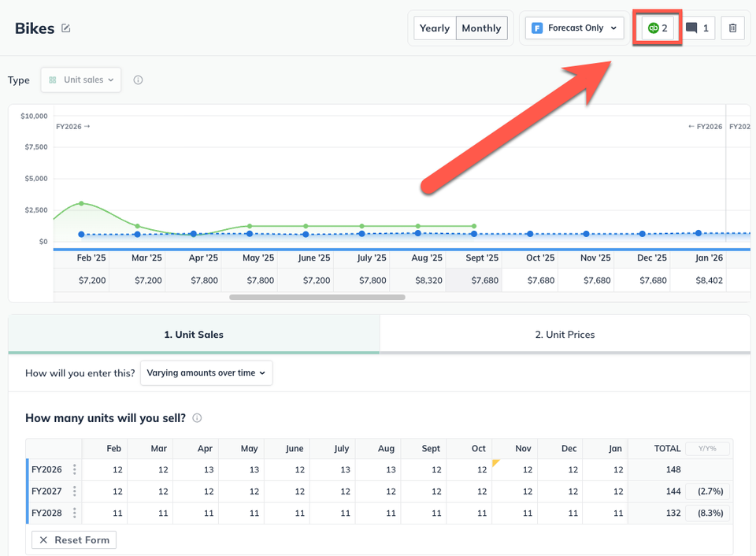Open the QuickBooks links icon showing 2
This screenshot has height=556, width=756.
(658, 28)
